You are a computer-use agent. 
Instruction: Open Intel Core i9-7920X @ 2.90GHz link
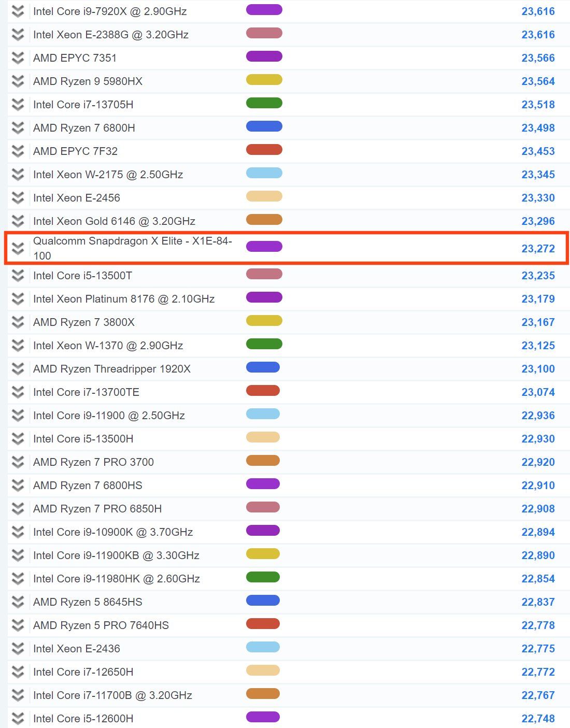click(x=110, y=11)
